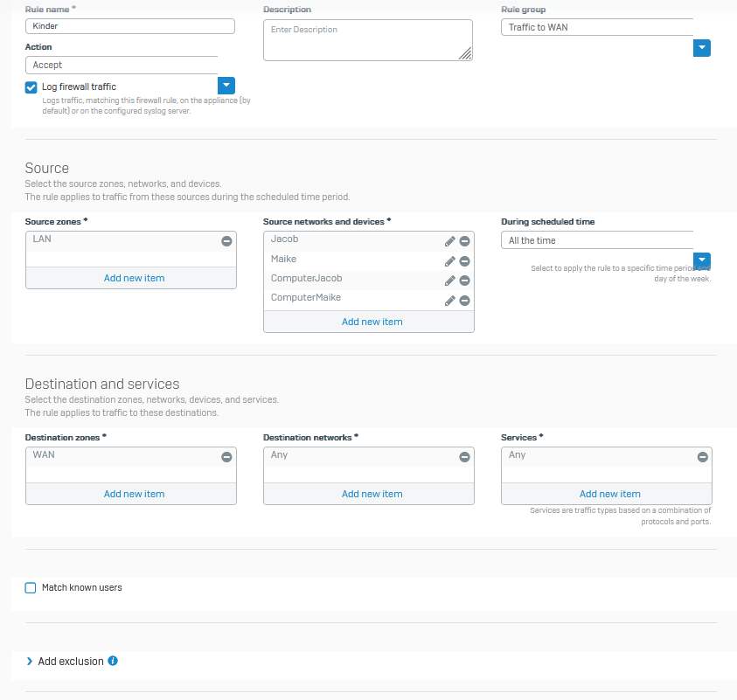Screen dimensions: 737x700
Task: Remove ComputerJacob from source devices
Action: (x=465, y=281)
